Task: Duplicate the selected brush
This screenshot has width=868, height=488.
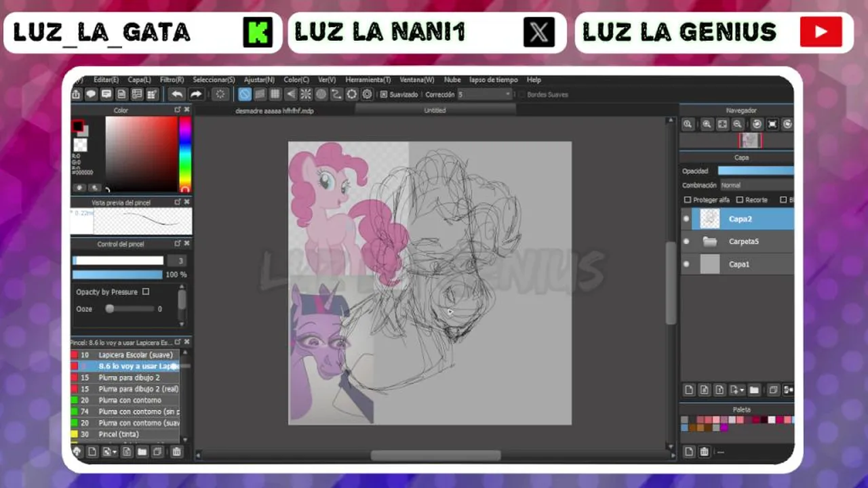Action: (x=157, y=451)
